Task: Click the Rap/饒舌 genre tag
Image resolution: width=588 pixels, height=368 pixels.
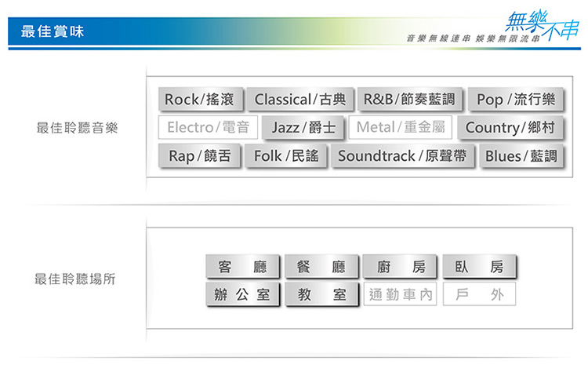Action: click(199, 155)
